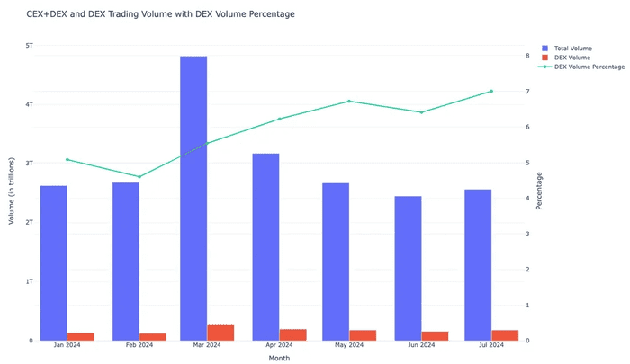Image resolution: width=630 pixels, height=364 pixels.
Task: Click the 'May 2024' x-axis label
Action: click(x=349, y=345)
